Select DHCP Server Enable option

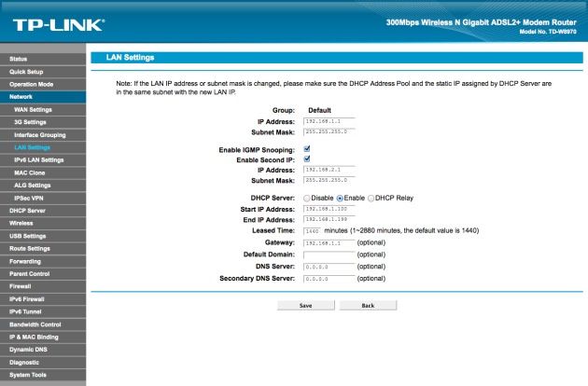pos(340,199)
